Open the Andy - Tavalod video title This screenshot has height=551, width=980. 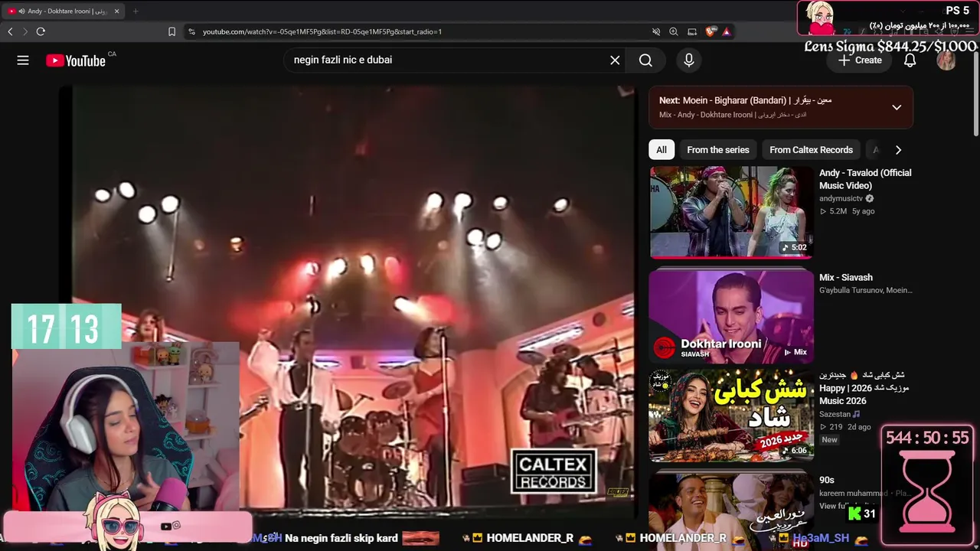[865, 179]
